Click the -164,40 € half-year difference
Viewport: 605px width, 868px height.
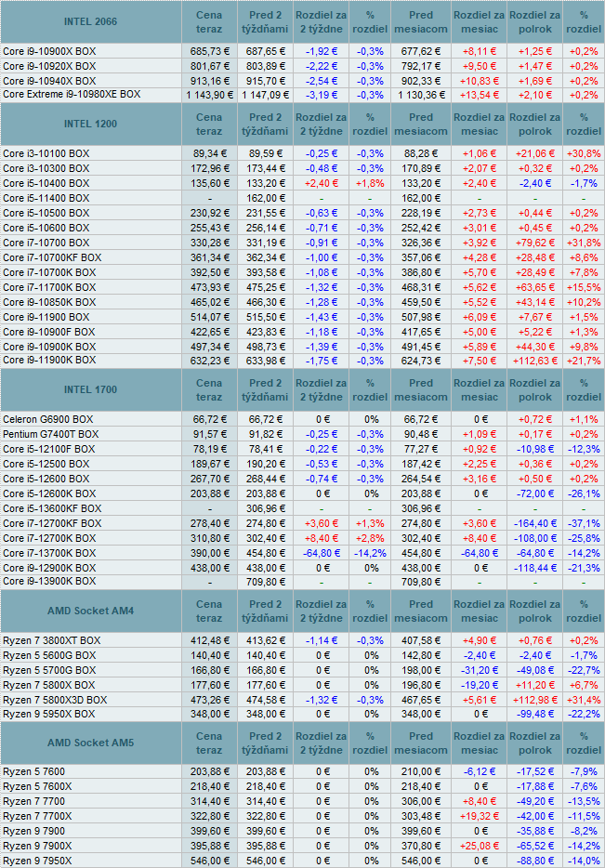(x=534, y=523)
